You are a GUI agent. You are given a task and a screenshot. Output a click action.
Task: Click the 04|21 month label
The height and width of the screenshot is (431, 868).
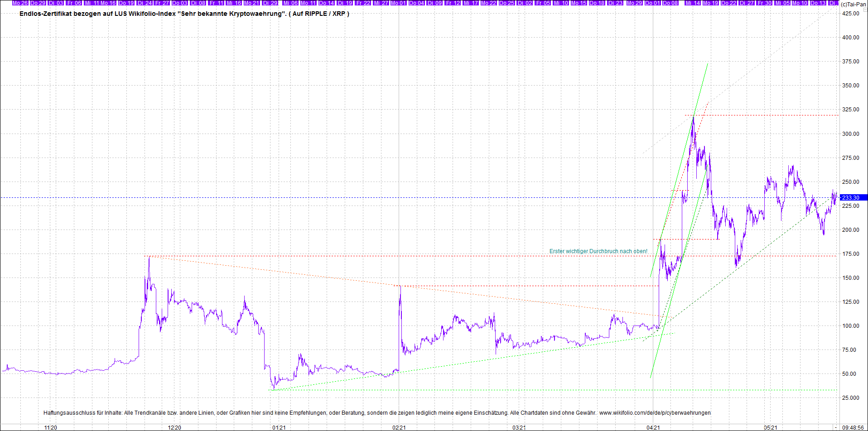(653, 427)
